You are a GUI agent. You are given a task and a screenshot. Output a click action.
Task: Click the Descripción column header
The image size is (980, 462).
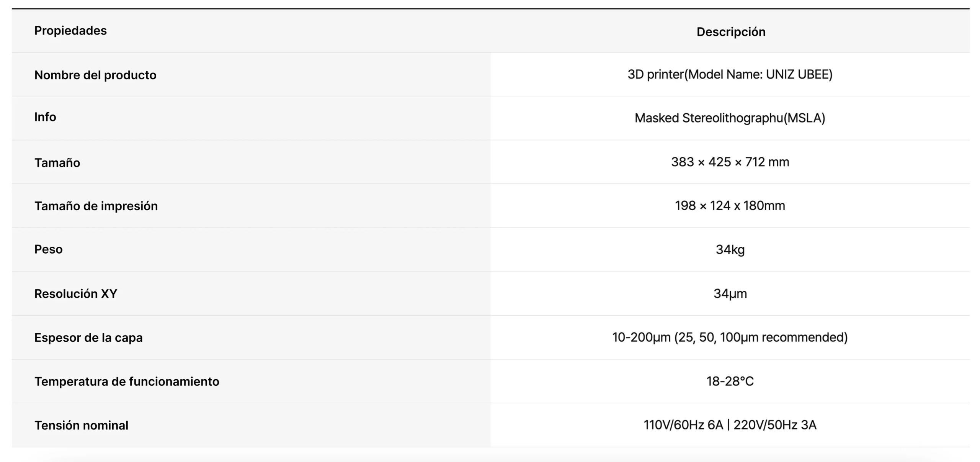click(731, 32)
